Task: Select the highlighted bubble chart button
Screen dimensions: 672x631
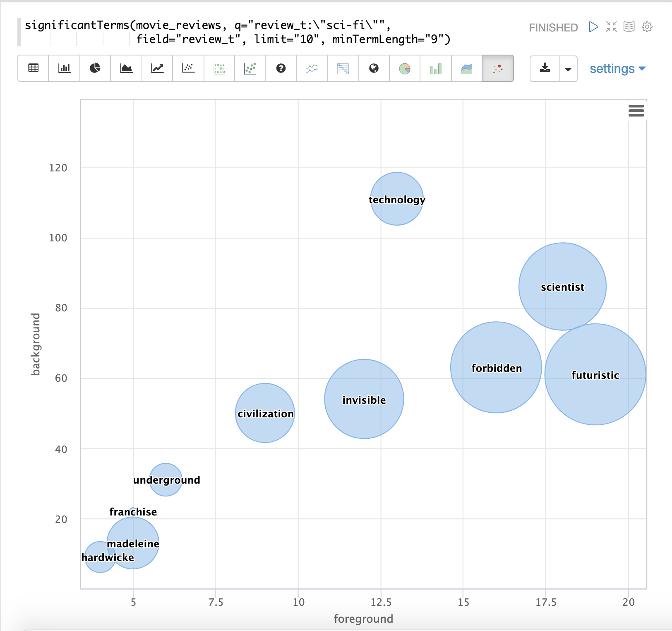Action: point(498,68)
